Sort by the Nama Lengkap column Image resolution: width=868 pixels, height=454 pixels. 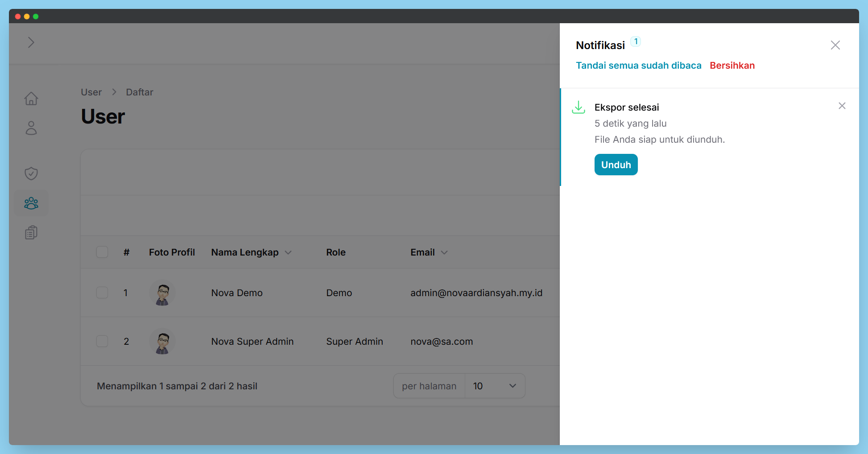pyautogui.click(x=251, y=252)
